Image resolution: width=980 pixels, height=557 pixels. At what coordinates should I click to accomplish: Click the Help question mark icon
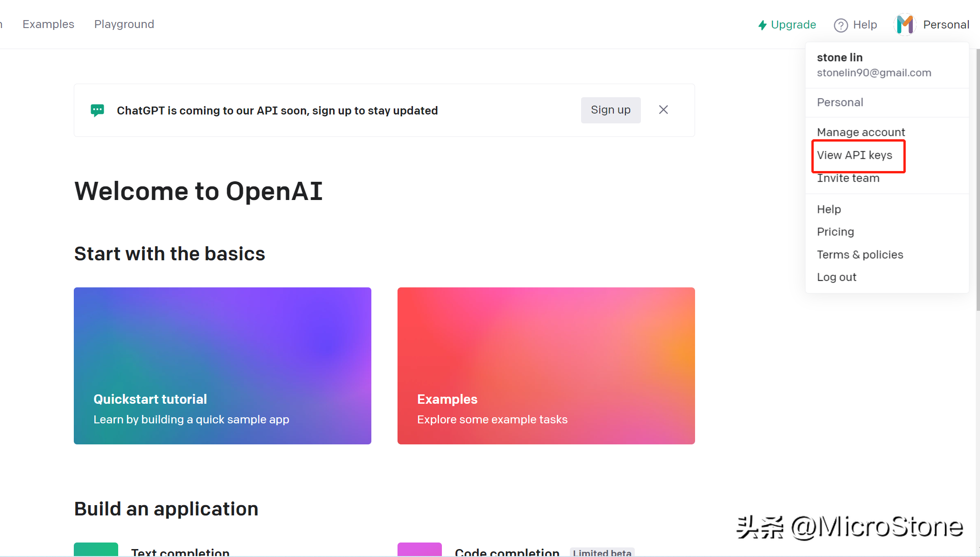point(841,25)
